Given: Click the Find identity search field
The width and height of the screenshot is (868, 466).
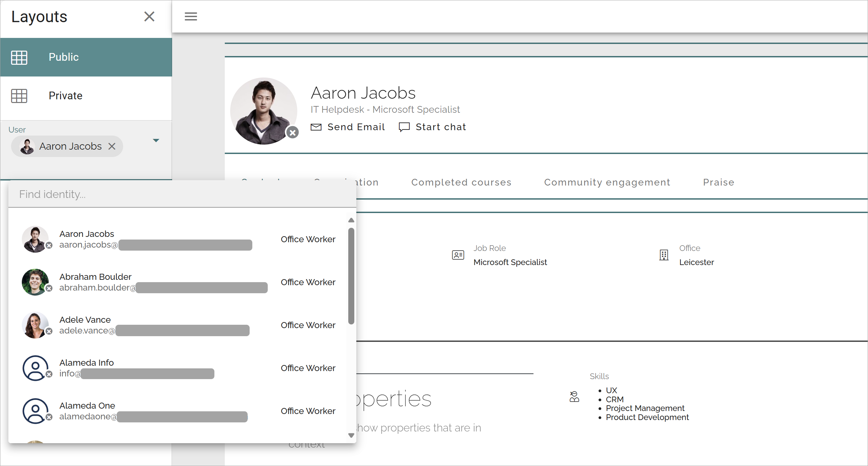Looking at the screenshot, I should coord(182,195).
